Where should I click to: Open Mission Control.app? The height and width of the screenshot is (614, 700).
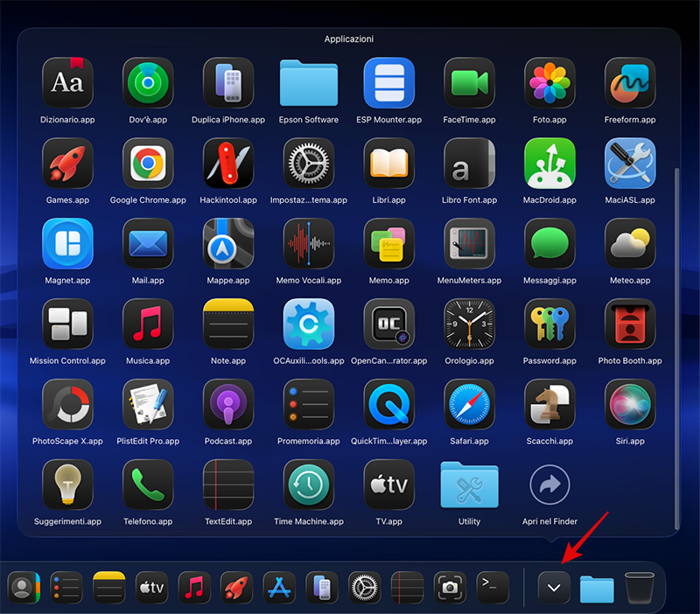pyautogui.click(x=67, y=324)
